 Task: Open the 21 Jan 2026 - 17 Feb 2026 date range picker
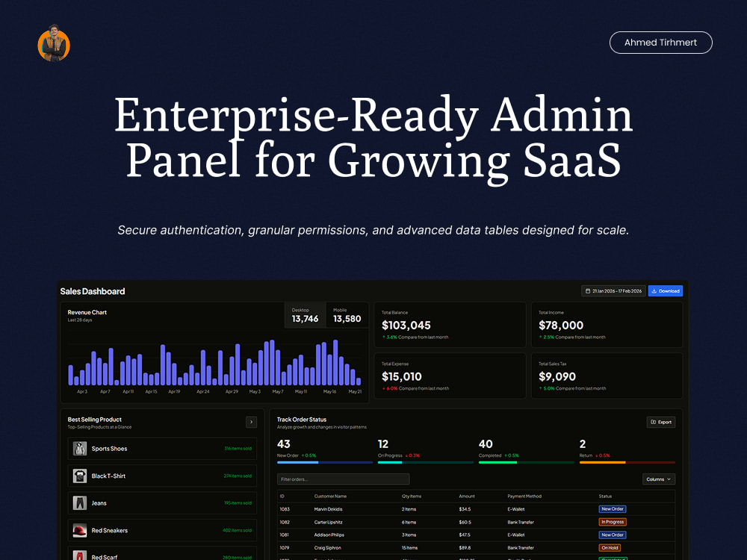tap(613, 291)
